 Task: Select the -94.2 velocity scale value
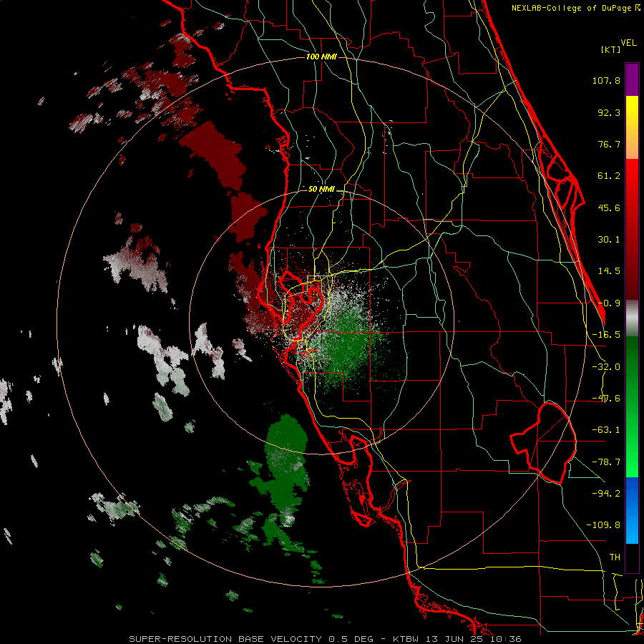coord(606,494)
